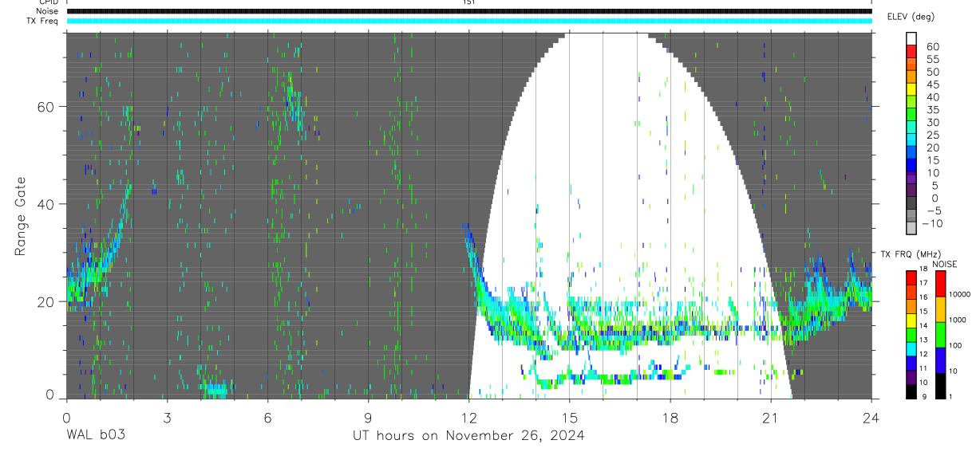Screen dimensions: 980x452
Task: Click the '9' tick on the UT hours axis
Action: coord(368,417)
